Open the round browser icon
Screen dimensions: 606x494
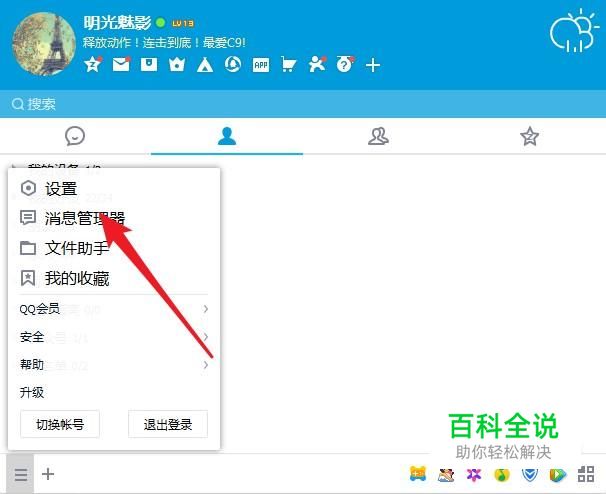click(x=233, y=65)
